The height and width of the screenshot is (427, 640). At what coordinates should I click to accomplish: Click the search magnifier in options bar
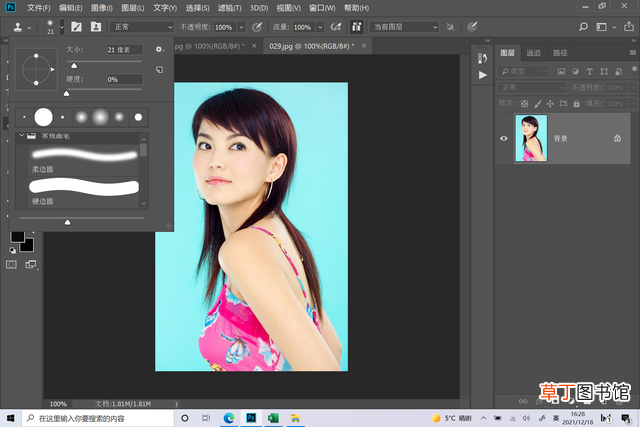583,27
